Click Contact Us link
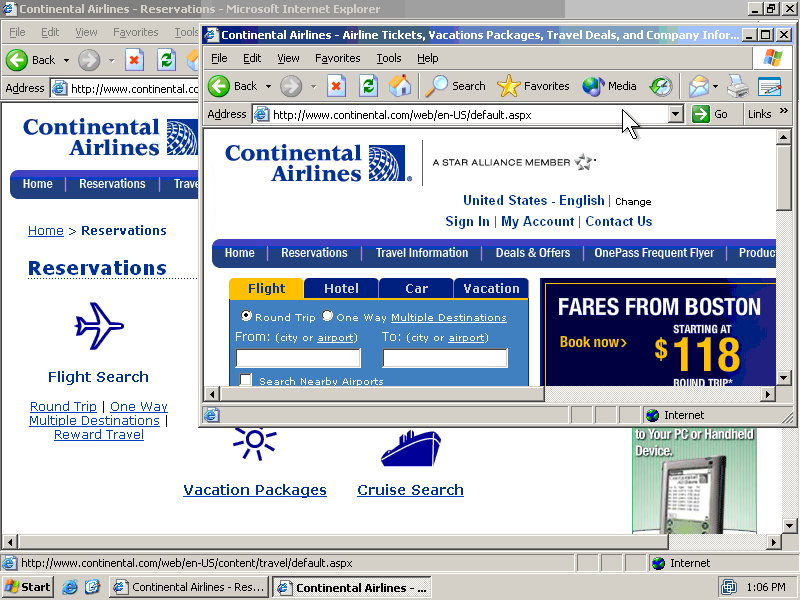 click(x=619, y=221)
